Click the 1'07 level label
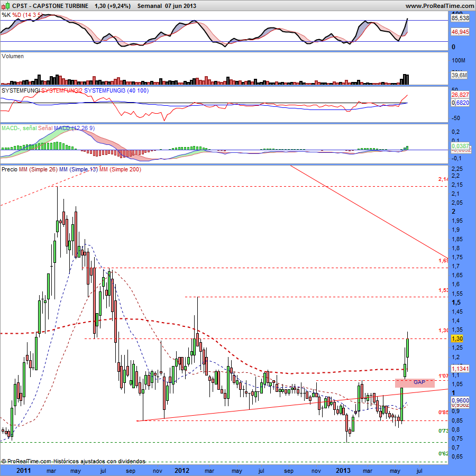This screenshot has height=476, width=476. (x=443, y=376)
